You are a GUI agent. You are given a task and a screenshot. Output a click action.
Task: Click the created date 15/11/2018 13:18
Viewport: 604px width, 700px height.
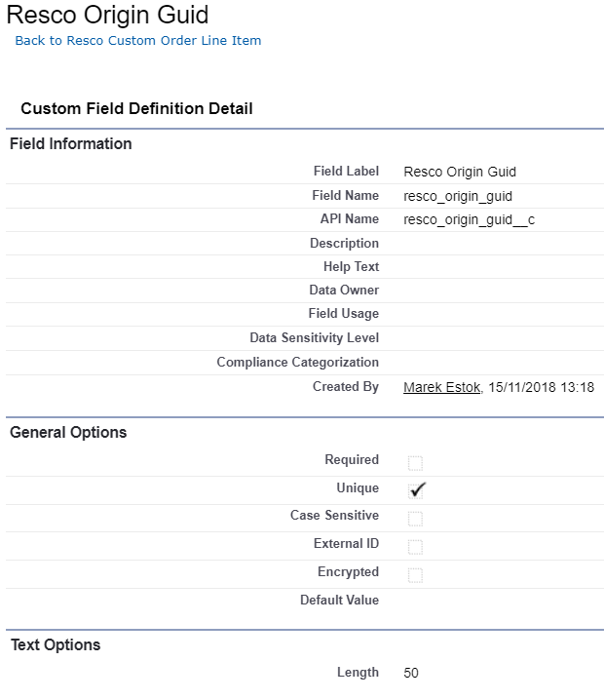pos(542,388)
